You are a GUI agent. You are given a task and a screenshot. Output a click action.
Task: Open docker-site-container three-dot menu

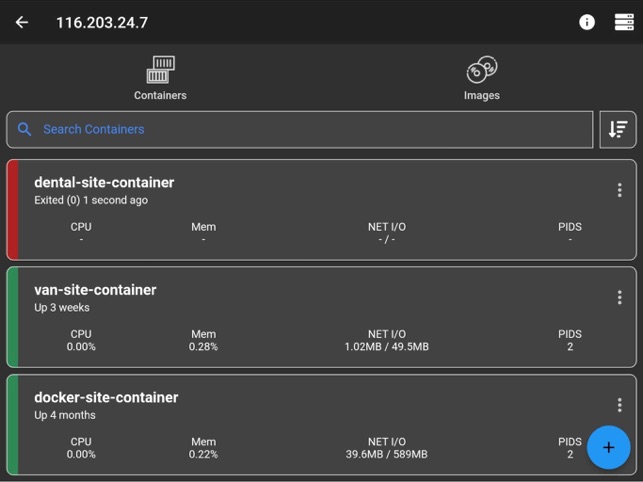tap(620, 405)
